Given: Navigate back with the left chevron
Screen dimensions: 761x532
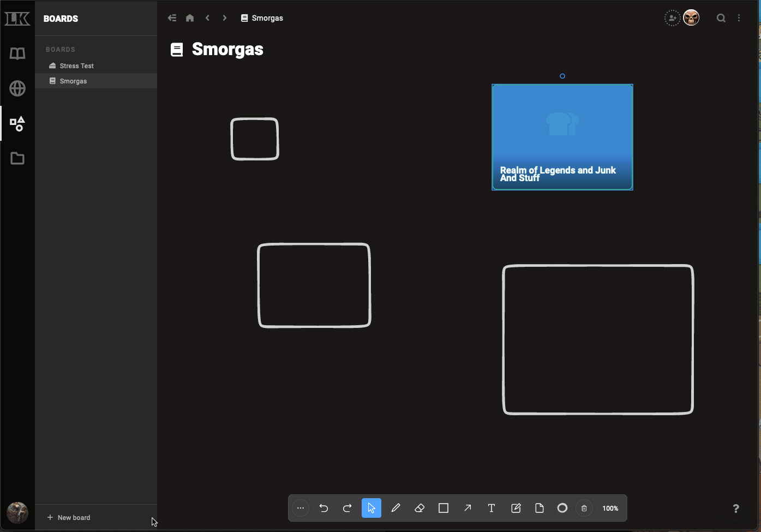Looking at the screenshot, I should (x=207, y=18).
